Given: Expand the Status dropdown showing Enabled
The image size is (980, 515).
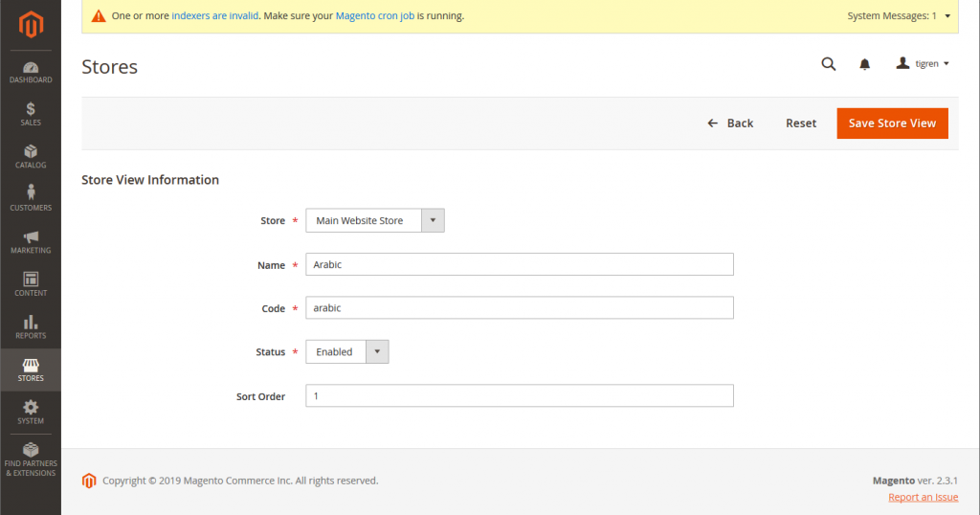Looking at the screenshot, I should point(346,352).
